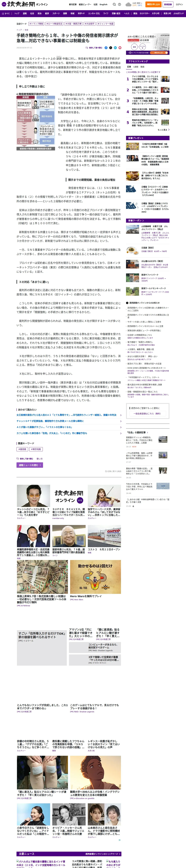Click #ミャンマー地震 trending tag
This screenshot has height=868, width=186.
106,24
